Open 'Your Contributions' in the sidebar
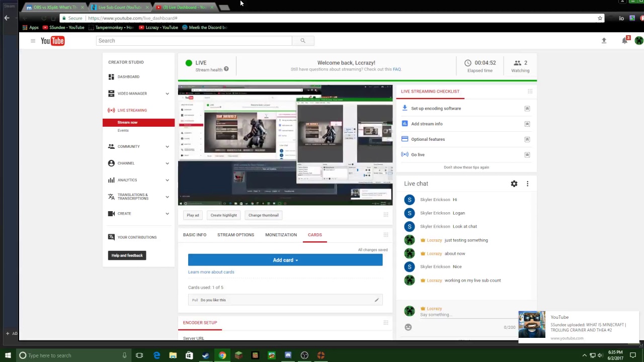This screenshot has height=362, width=644. (x=137, y=237)
